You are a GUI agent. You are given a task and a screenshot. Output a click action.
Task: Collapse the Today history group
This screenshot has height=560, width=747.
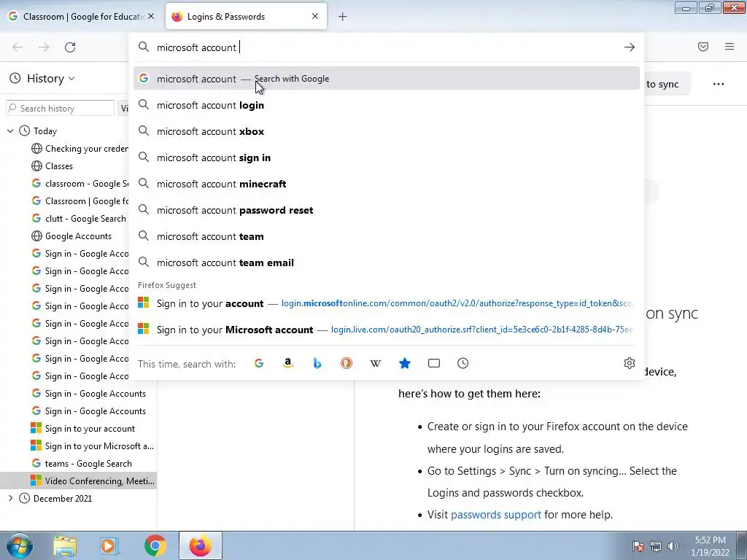tap(10, 131)
